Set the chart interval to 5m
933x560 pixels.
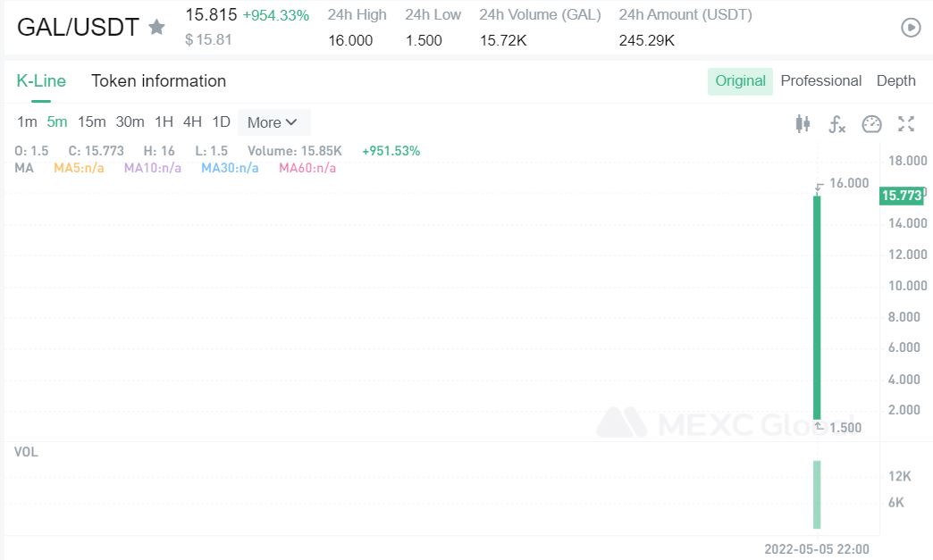(x=57, y=121)
